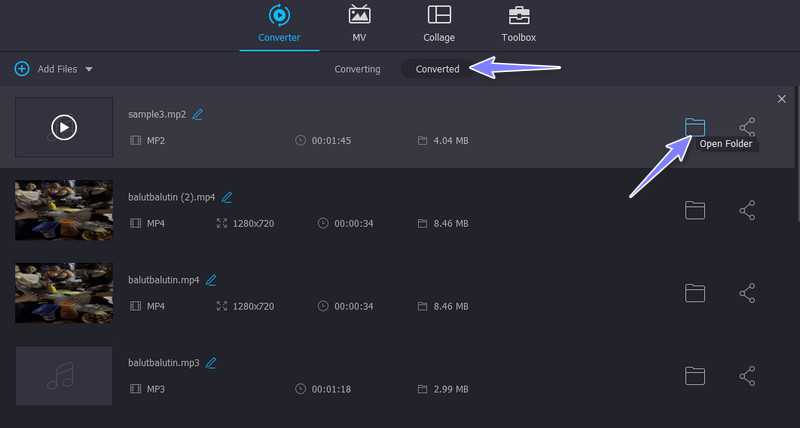Share the sample3.mp2 file
Viewport: 800px width, 428px height.
[747, 127]
